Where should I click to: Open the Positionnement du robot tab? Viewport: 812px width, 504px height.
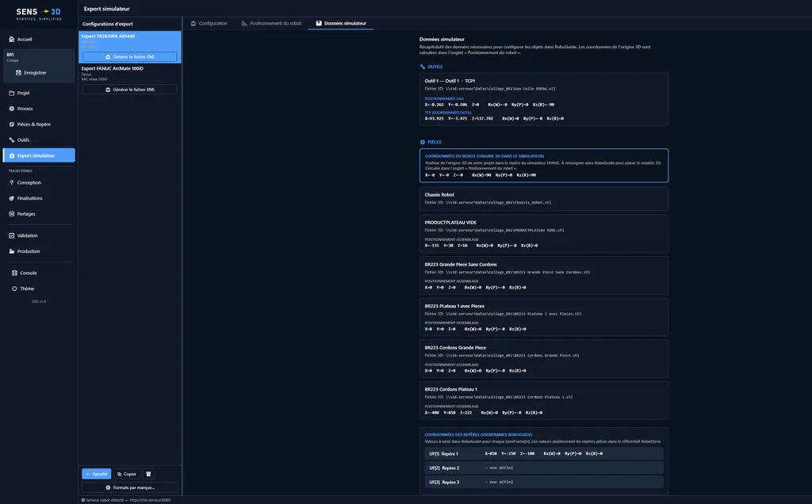(271, 23)
